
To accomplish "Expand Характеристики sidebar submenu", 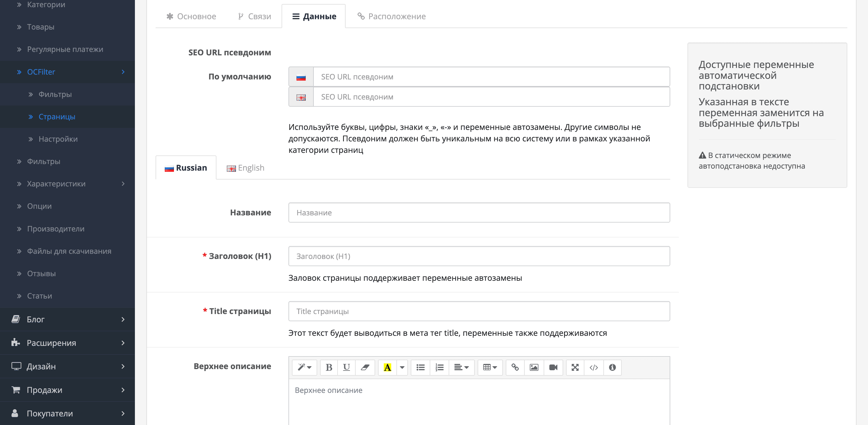I will click(67, 184).
